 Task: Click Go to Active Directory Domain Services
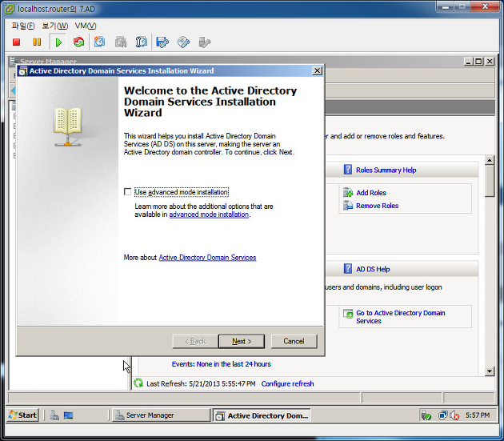pos(401,317)
